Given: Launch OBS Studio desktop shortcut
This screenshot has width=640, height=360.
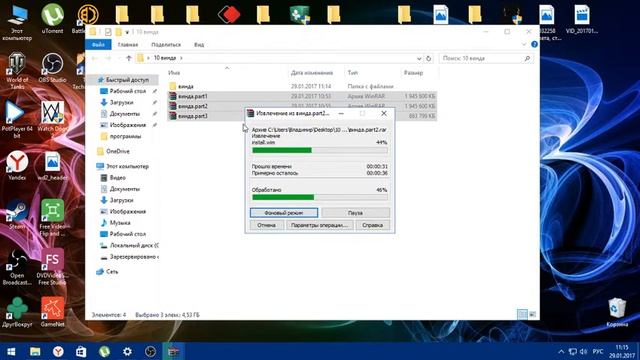Looking at the screenshot, I should [52, 68].
